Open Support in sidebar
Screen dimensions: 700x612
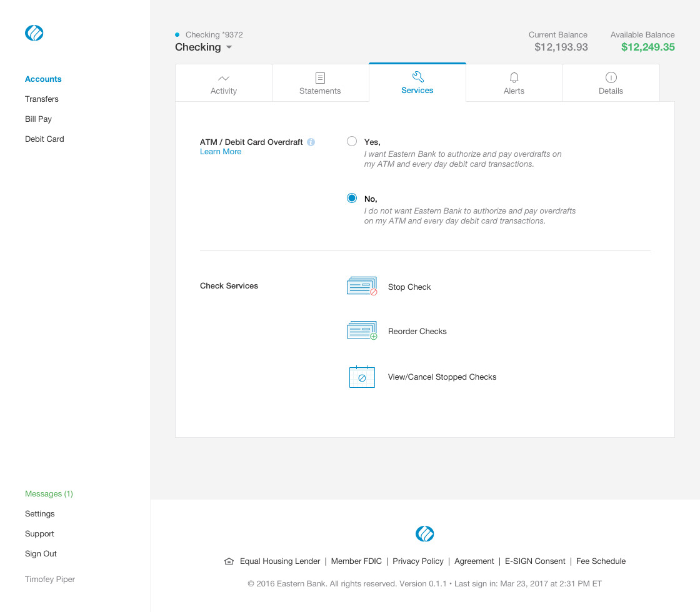pyautogui.click(x=39, y=534)
